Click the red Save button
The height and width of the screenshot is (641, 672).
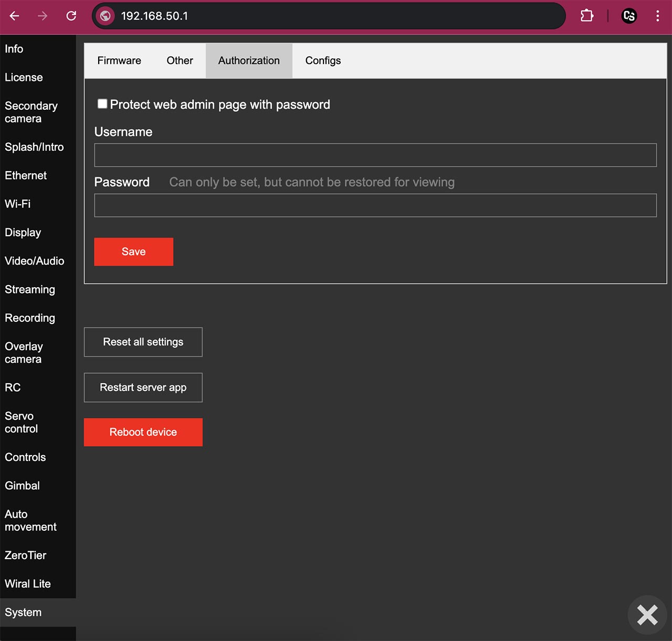[134, 252]
